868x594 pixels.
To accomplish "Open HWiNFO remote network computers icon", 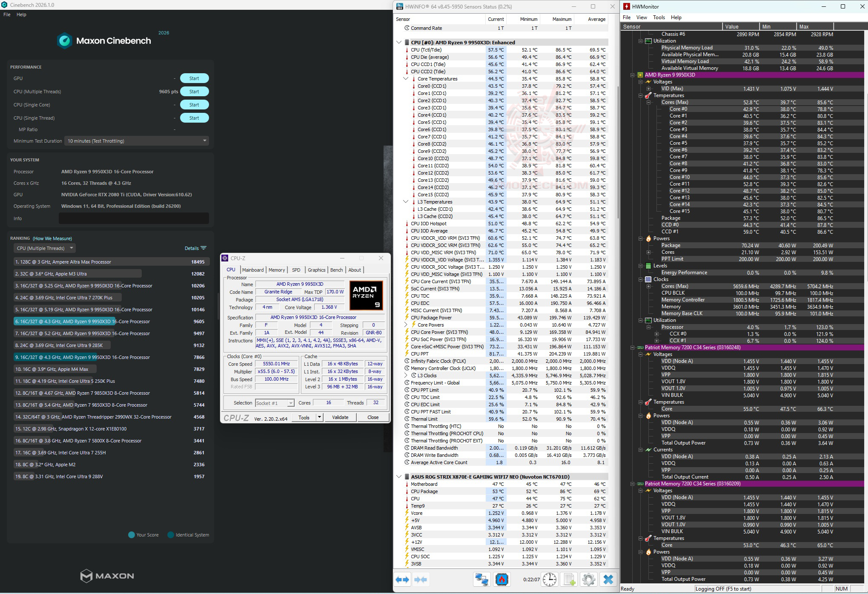I will click(x=482, y=580).
